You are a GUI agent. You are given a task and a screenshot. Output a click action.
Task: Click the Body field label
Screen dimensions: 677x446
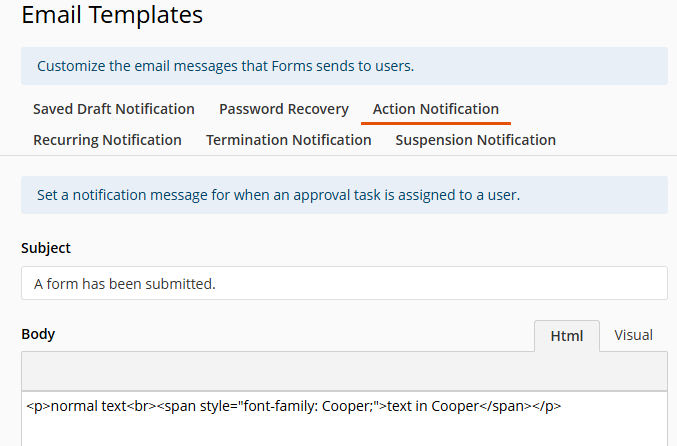coord(38,334)
